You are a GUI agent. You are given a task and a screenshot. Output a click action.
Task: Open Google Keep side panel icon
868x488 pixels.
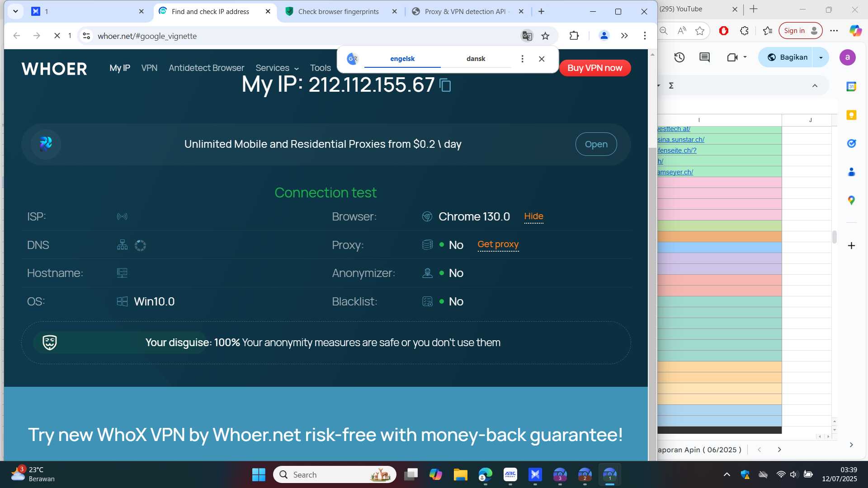[851, 115]
